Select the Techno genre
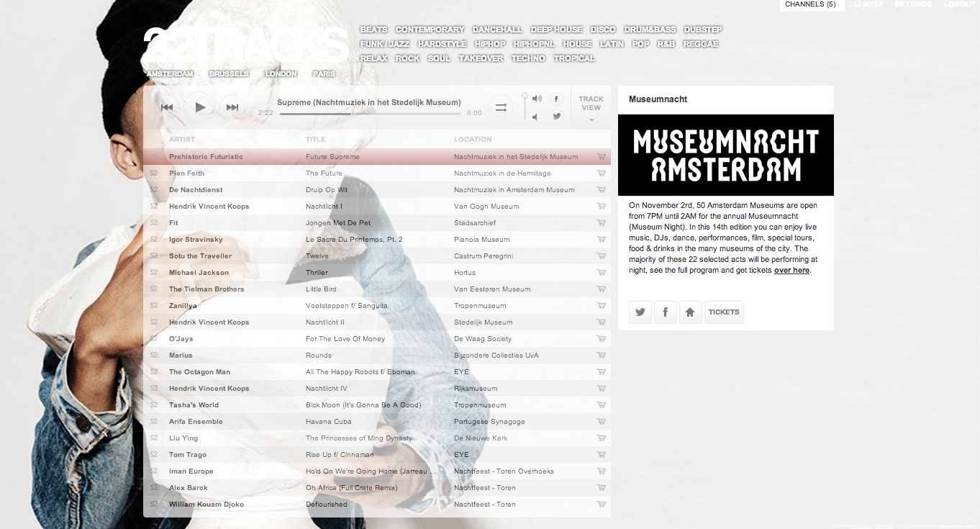This screenshot has width=980, height=529. (x=528, y=58)
